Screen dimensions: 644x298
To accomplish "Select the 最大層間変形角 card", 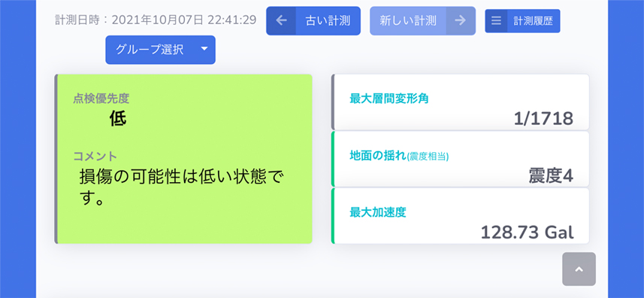I will pos(460,102).
